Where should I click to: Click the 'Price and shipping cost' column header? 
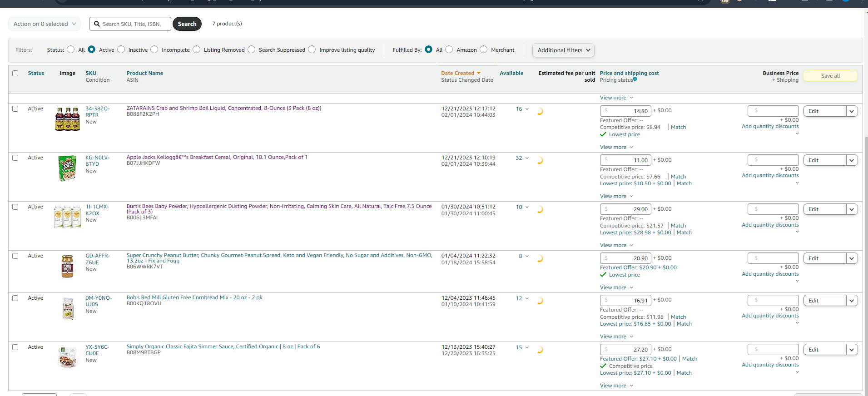[629, 73]
